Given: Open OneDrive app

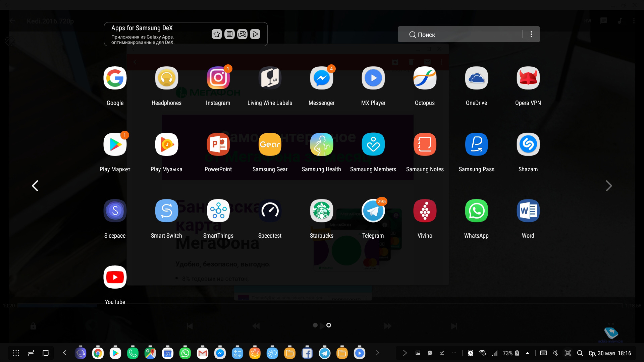Looking at the screenshot, I should coord(476,78).
